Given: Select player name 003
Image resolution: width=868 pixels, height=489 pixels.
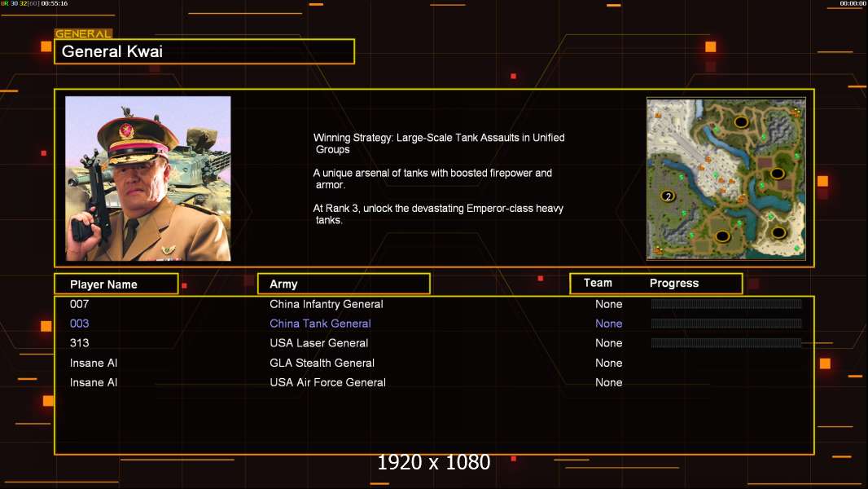Looking at the screenshot, I should coord(79,324).
